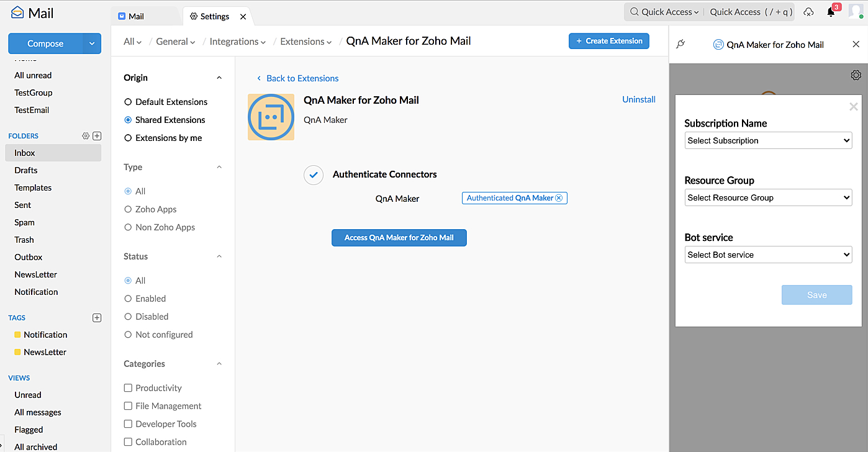
Task: Close the subscription settings dialog
Action: pyautogui.click(x=854, y=107)
